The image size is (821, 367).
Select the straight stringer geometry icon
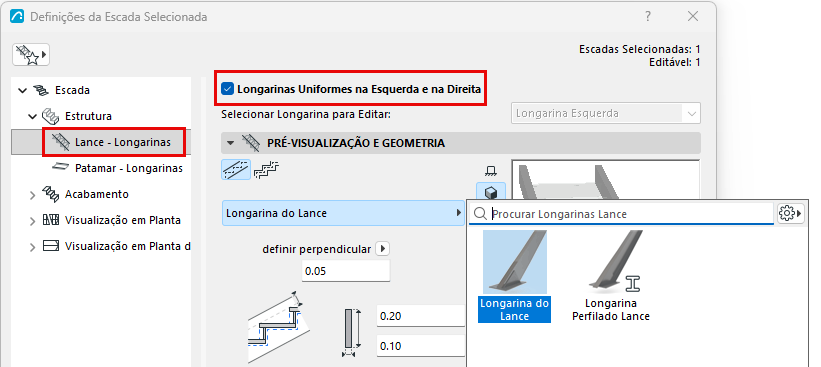[236, 170]
